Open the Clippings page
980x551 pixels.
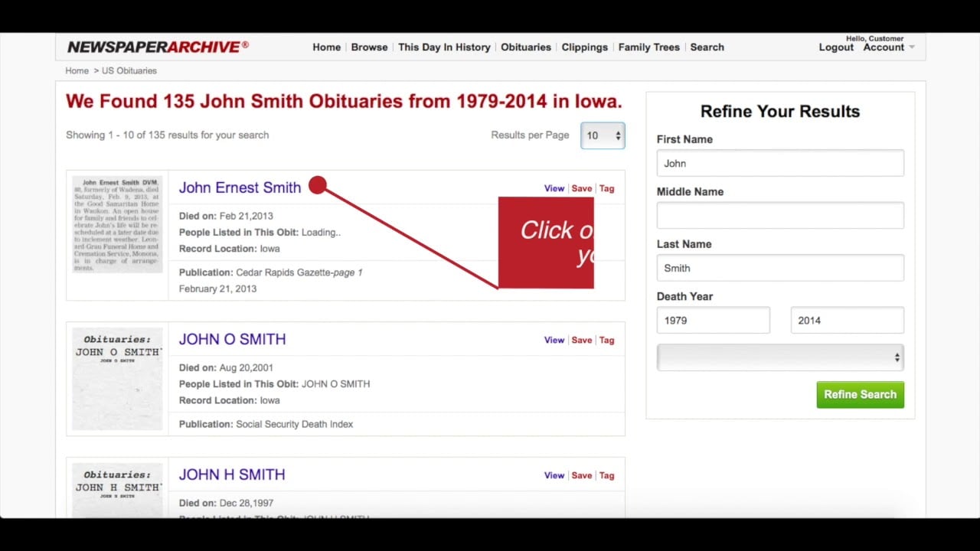click(x=584, y=47)
